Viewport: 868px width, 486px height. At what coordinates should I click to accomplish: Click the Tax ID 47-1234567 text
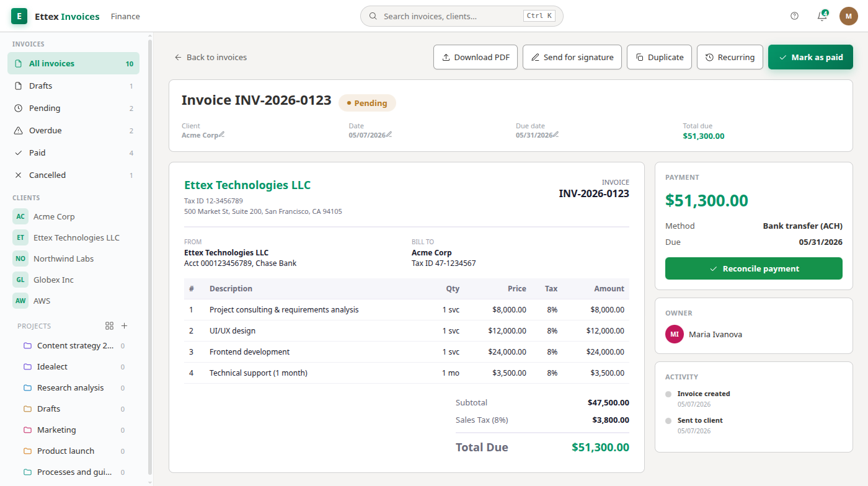pos(444,263)
